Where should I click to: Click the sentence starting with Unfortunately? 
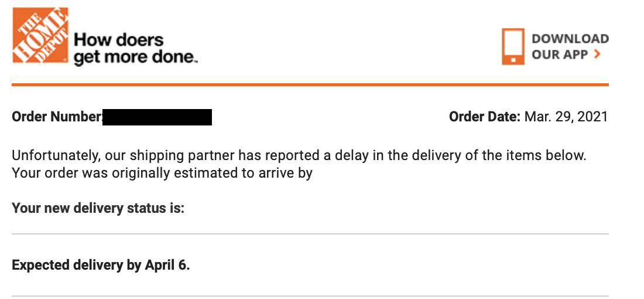[299, 156]
